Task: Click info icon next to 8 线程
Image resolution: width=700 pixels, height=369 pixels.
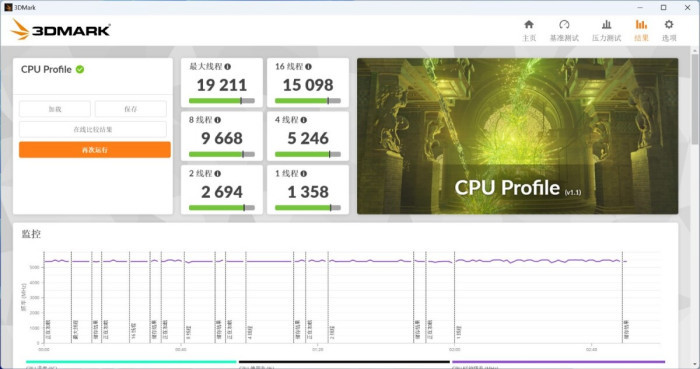Action: pos(217,120)
